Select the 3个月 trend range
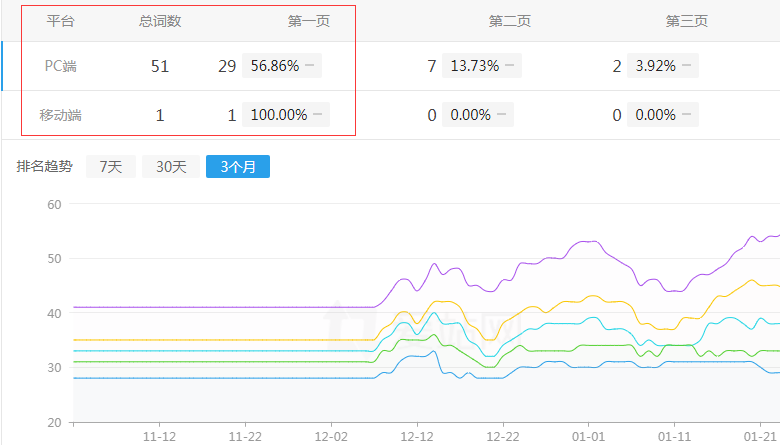 pyautogui.click(x=238, y=167)
